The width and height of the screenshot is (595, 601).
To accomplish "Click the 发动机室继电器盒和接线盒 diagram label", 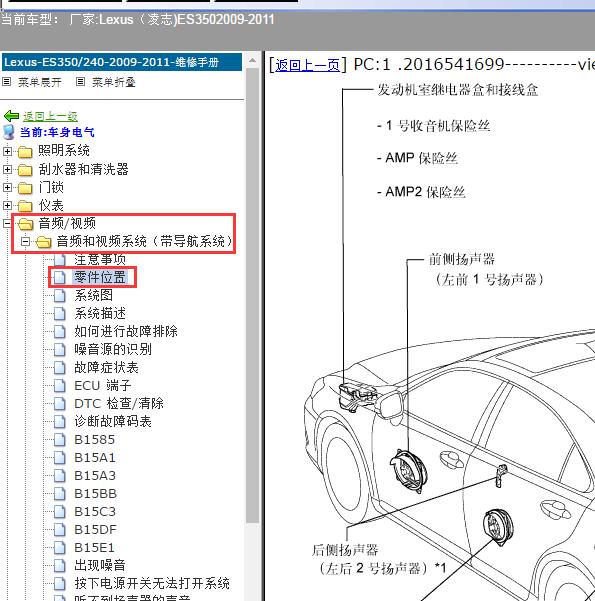I will click(x=458, y=90).
